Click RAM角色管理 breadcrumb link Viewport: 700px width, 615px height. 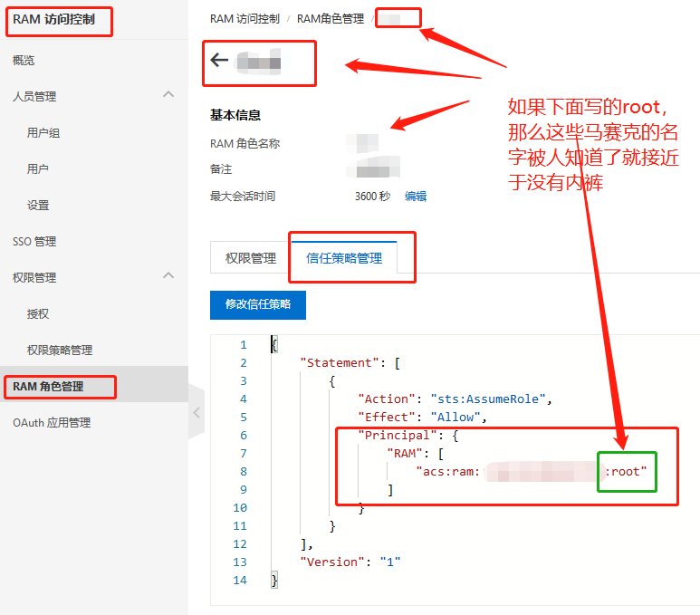point(331,19)
